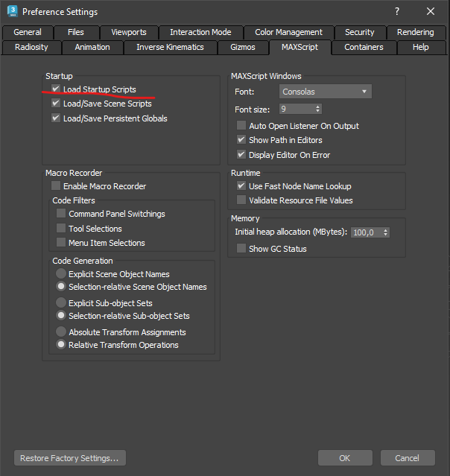Choose Relative Transform Operations radio
Screen dimensions: 450x476
(61, 345)
